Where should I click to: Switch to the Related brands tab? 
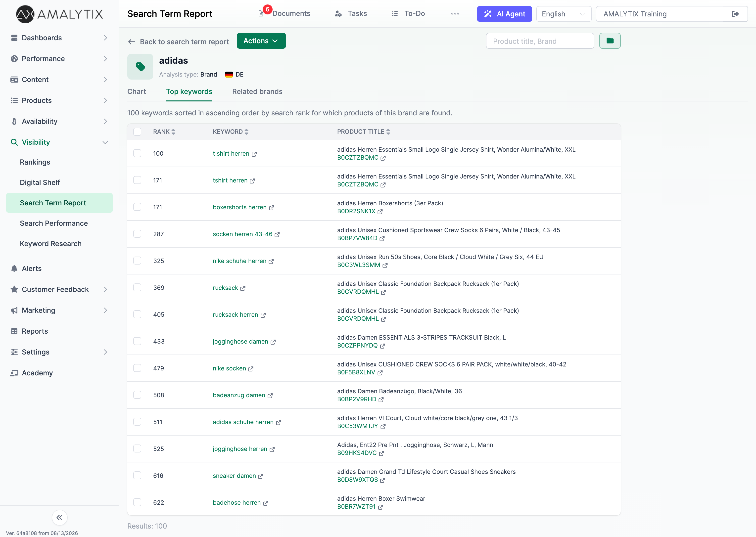(257, 91)
